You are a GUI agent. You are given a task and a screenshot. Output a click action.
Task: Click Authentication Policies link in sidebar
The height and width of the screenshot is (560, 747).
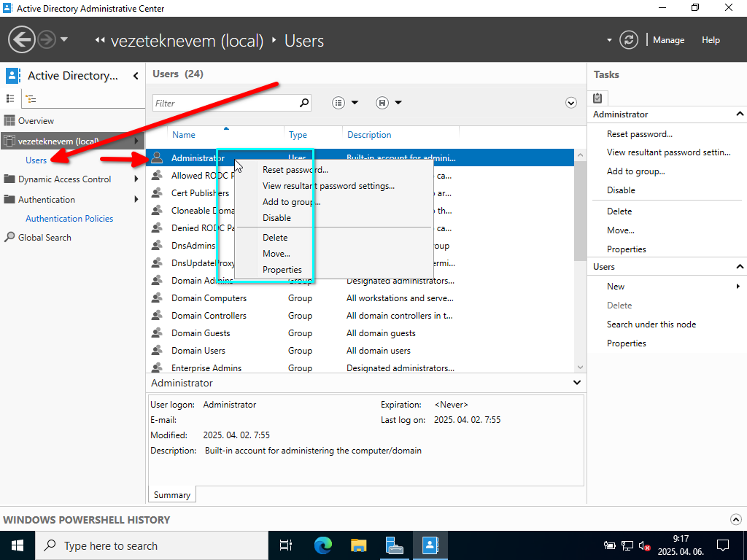click(69, 219)
